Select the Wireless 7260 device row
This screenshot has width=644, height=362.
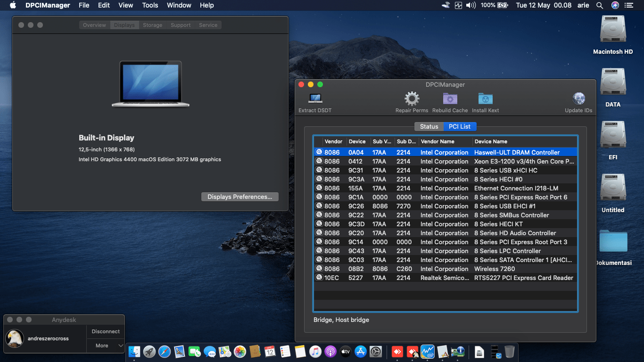(446, 269)
